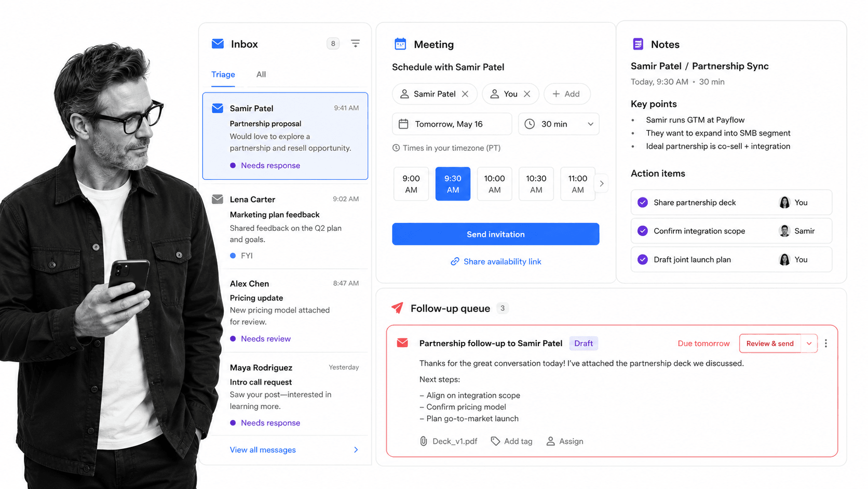Click link icon beside Share availability link
Image resolution: width=868 pixels, height=489 pixels.
(x=455, y=261)
